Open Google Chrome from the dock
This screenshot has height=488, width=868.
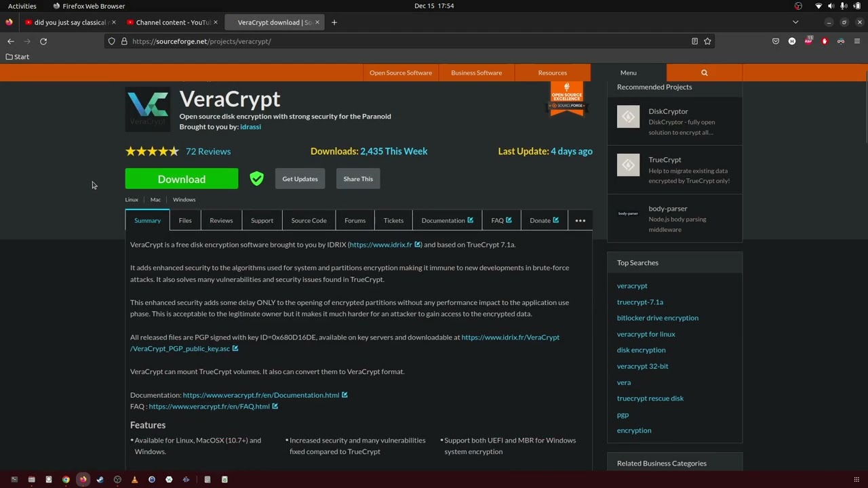point(66,479)
